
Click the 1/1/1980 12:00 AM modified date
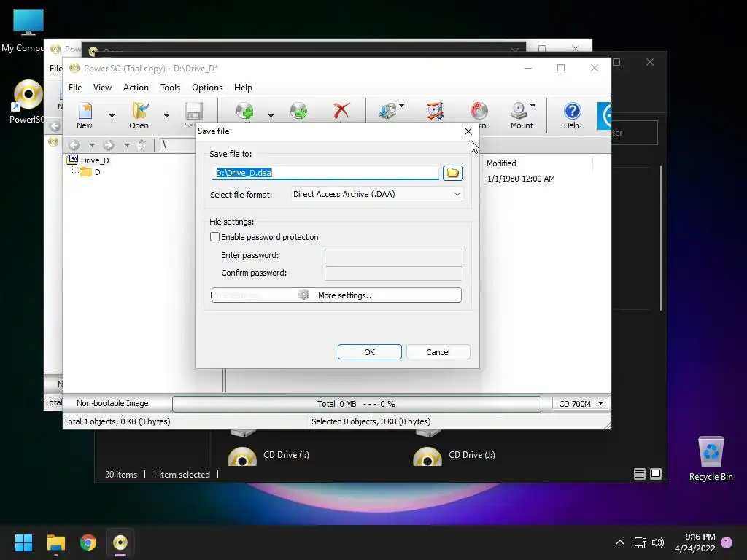click(521, 179)
